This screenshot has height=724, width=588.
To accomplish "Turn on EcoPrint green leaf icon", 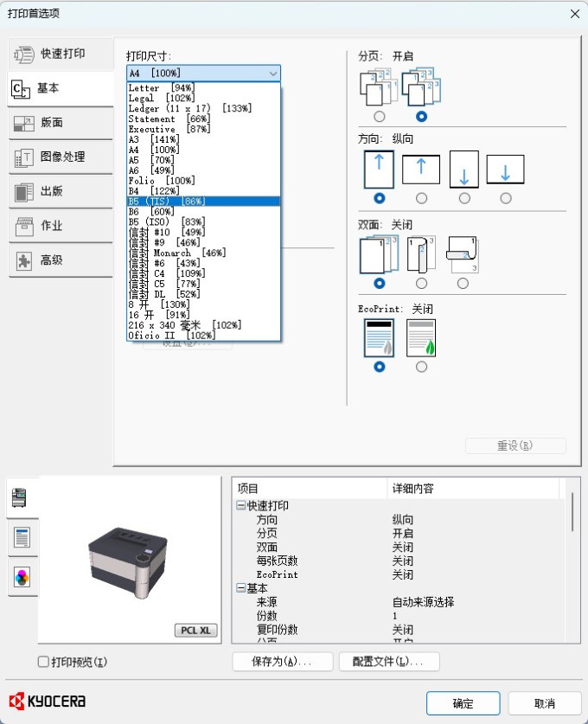I will (x=421, y=338).
